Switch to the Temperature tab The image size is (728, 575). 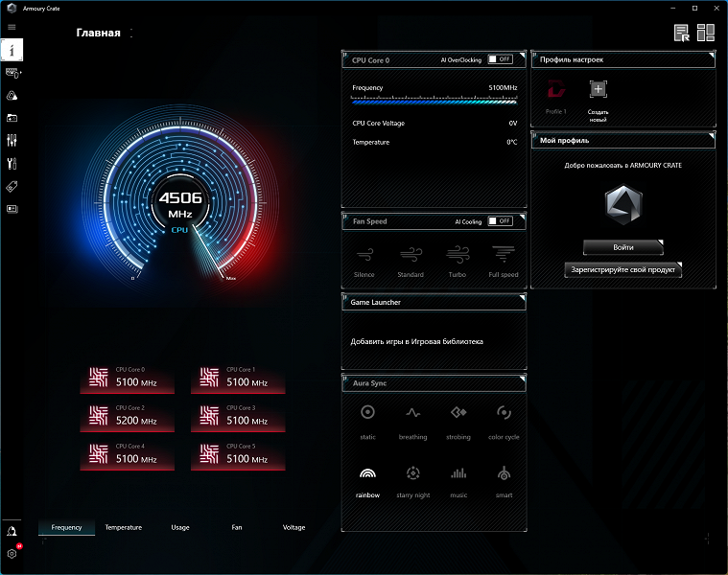click(124, 527)
